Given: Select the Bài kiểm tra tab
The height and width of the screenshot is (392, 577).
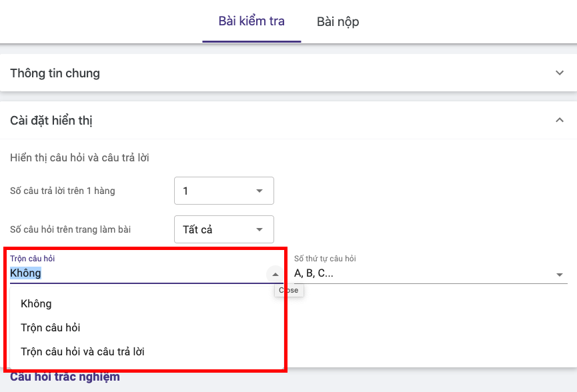Looking at the screenshot, I should [x=251, y=22].
